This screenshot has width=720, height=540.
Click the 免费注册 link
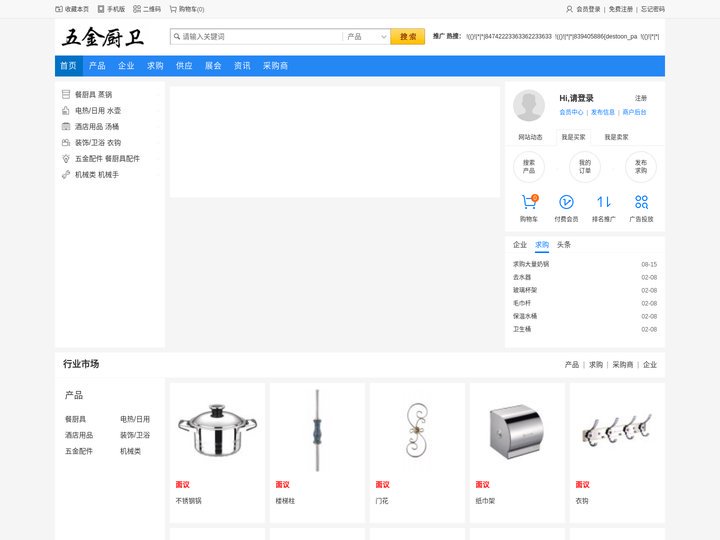[x=621, y=9]
